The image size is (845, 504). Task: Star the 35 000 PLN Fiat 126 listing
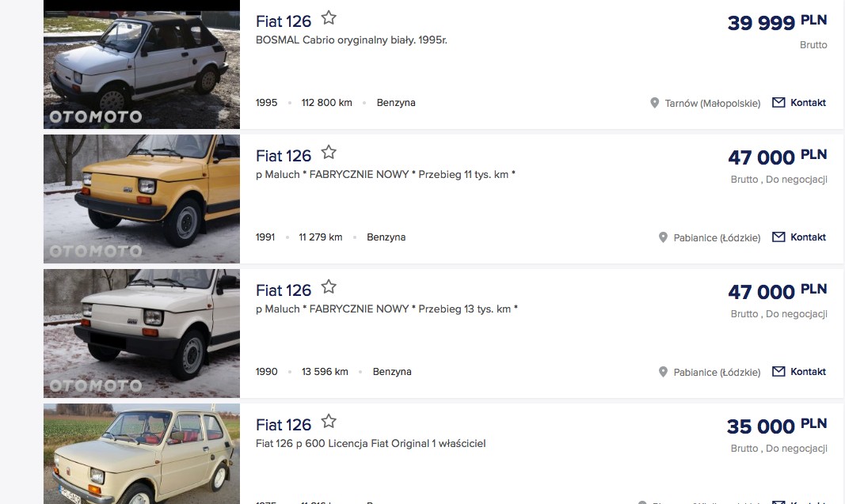click(x=329, y=422)
